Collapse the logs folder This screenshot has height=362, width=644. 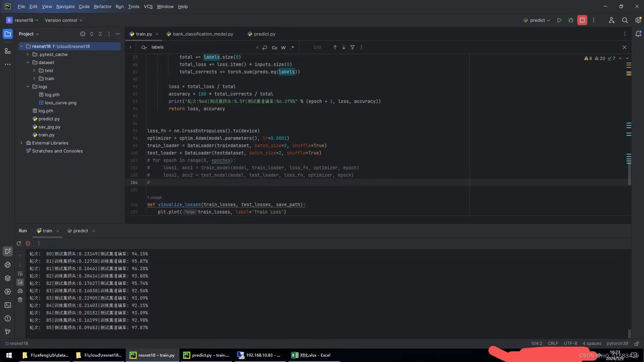(x=28, y=86)
